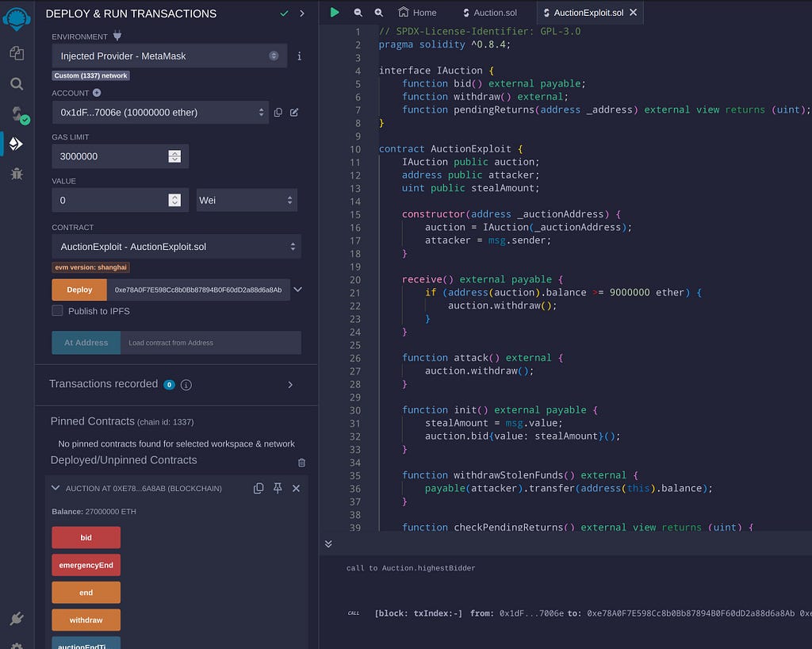Remove the deployed Auction contract instance
Viewport: 812px width, 649px height.
click(x=297, y=489)
